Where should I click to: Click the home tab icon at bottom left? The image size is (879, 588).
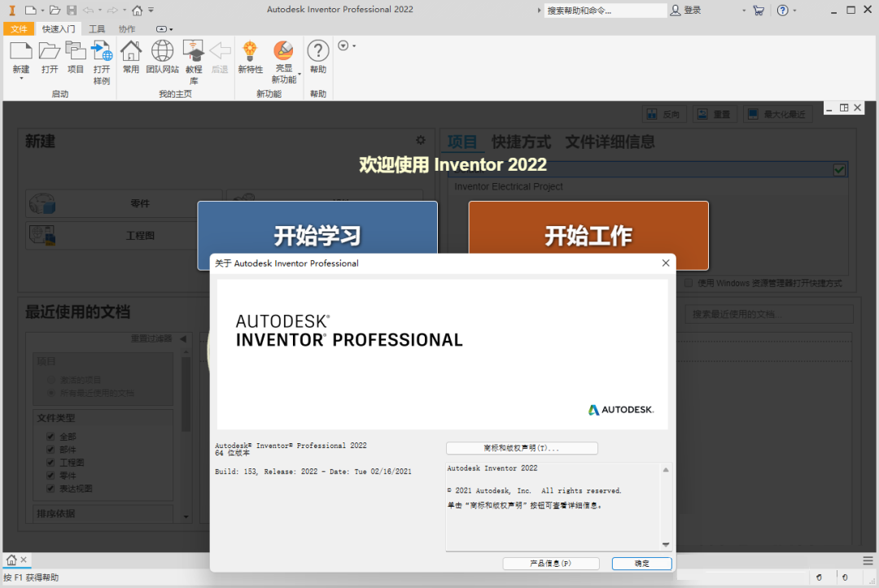11,560
